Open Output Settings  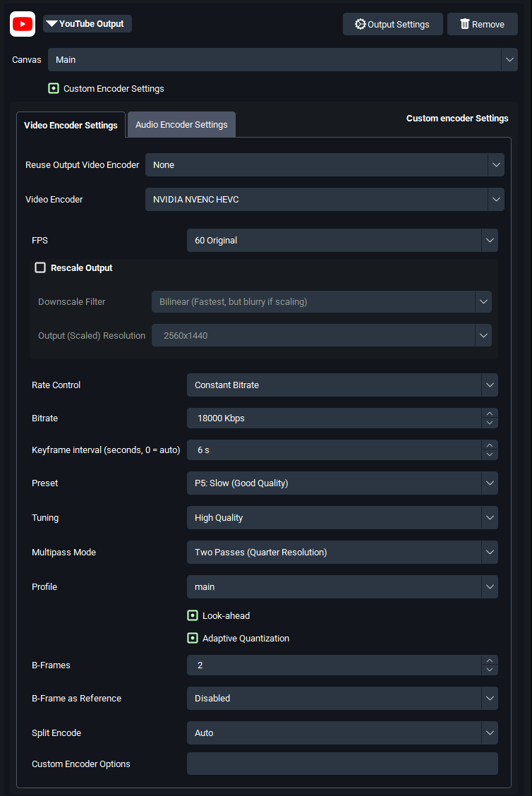(392, 25)
